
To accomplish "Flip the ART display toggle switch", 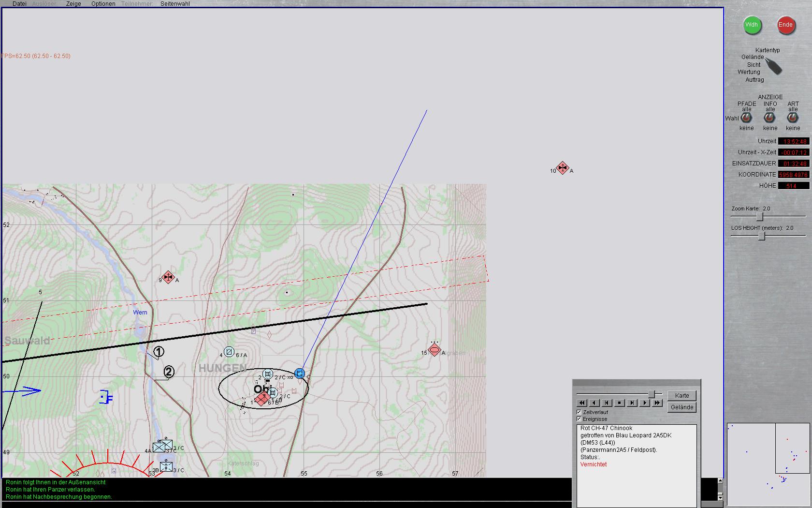I will click(793, 118).
